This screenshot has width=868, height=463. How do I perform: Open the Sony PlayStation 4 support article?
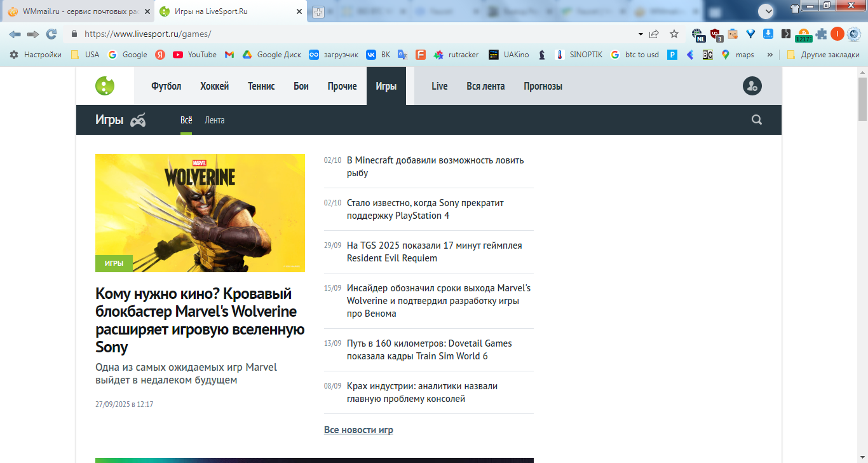[x=425, y=209]
